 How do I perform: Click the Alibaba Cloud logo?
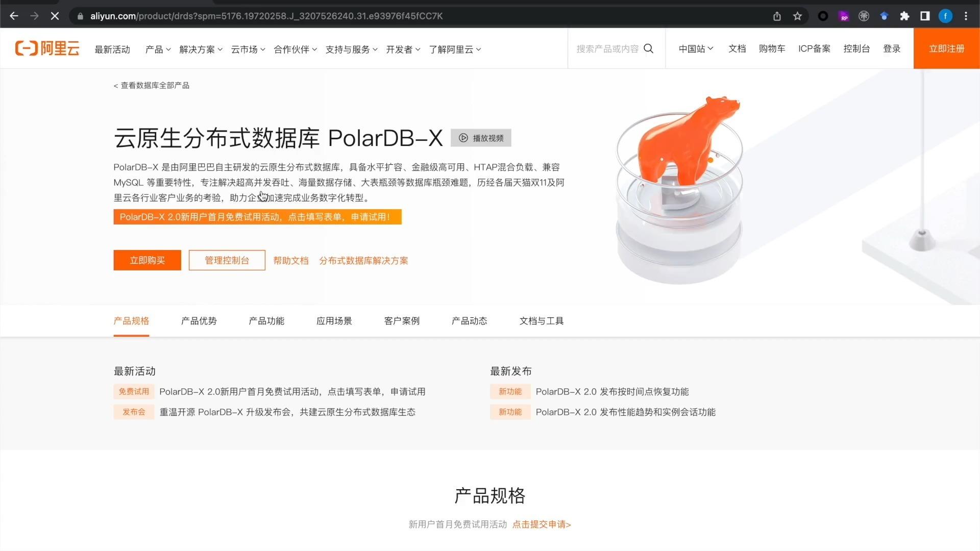[47, 48]
